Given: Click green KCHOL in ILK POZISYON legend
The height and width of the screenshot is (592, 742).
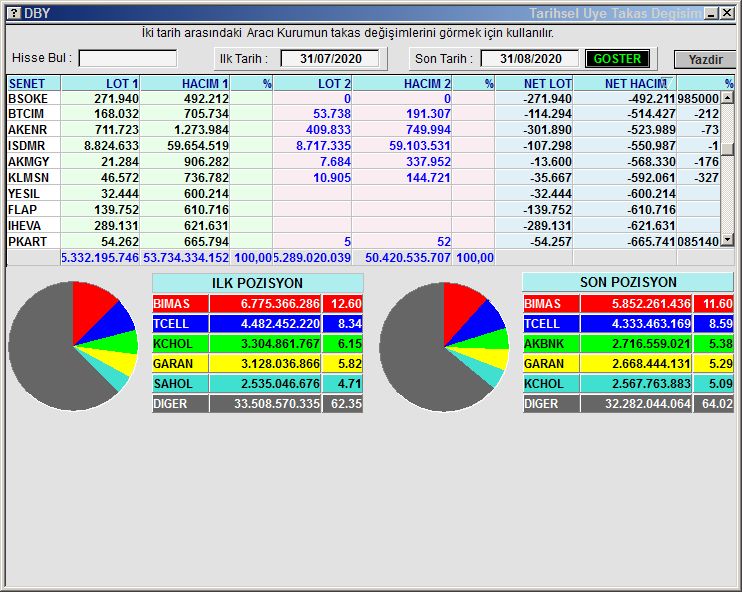Looking at the screenshot, I should [180, 344].
